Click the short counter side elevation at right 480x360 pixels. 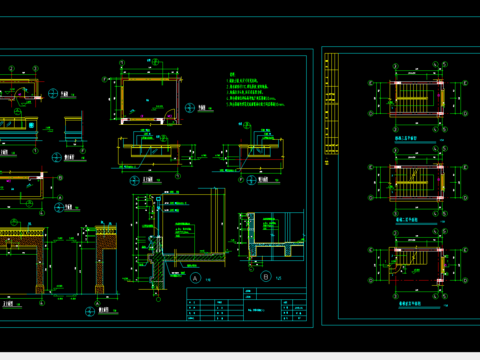[262, 151]
